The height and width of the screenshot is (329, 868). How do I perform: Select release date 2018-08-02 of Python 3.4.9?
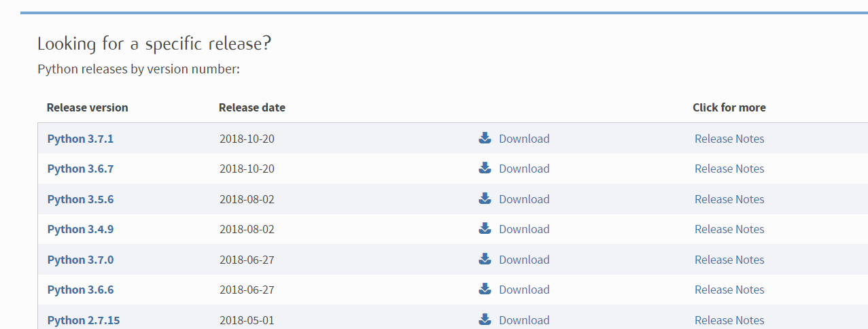[x=247, y=229]
